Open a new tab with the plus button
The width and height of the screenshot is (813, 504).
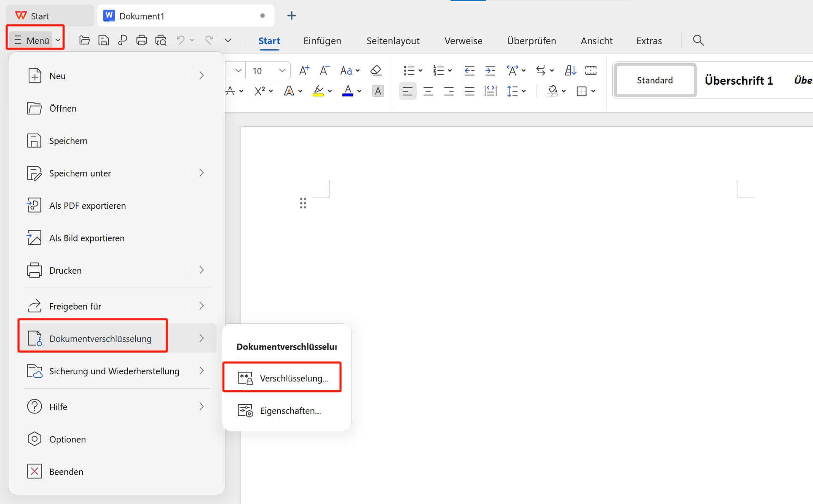point(291,16)
